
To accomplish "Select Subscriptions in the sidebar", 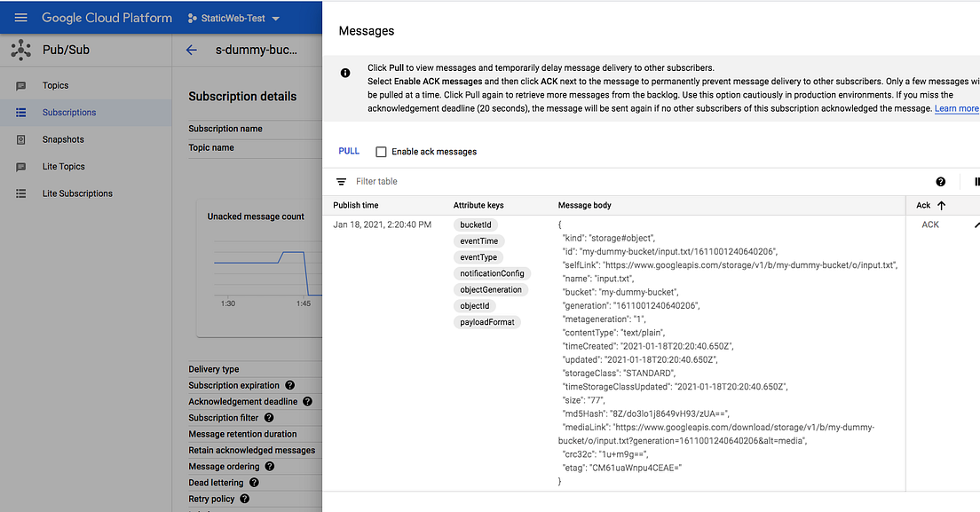I will (69, 112).
